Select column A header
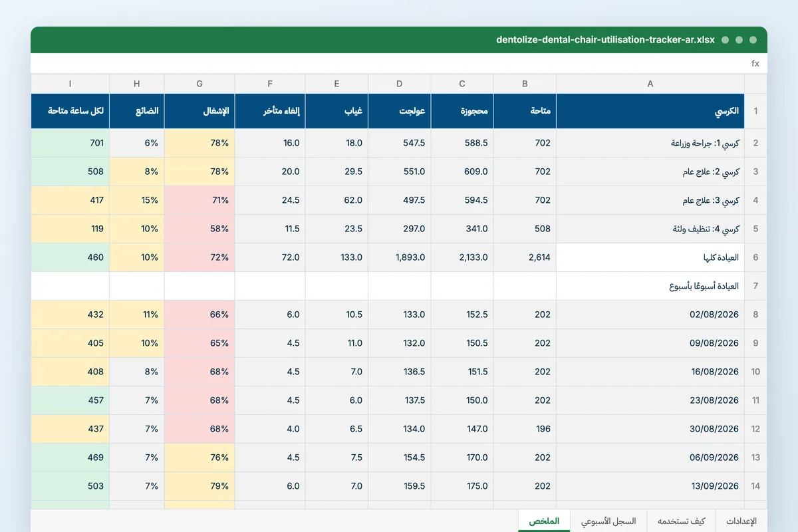The height and width of the screenshot is (532, 798). pos(650,84)
